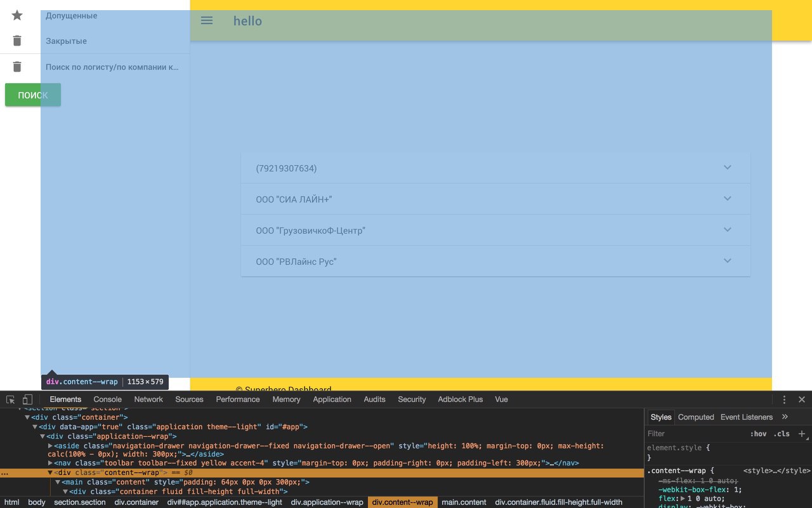Select the Event Listeners pane tab
Viewport: 812px width, 508px height.
click(747, 417)
